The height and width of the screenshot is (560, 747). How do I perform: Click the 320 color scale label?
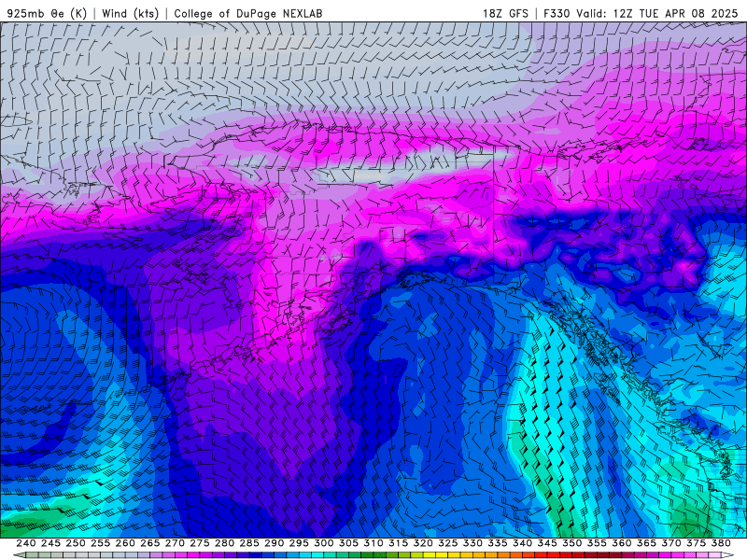(x=423, y=543)
